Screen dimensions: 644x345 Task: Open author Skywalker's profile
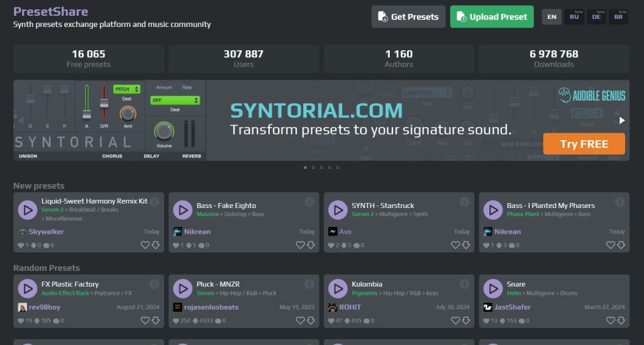coord(46,231)
